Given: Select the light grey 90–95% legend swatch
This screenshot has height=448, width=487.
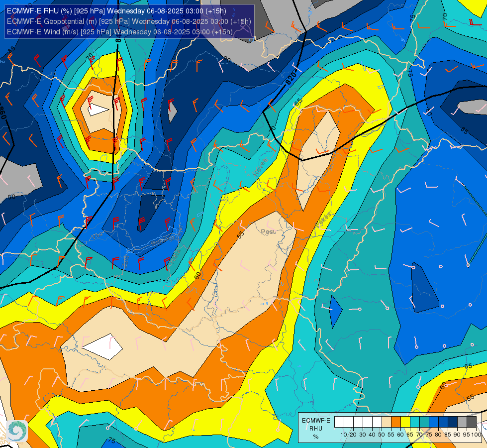Looking at the screenshot, I should point(462,422).
